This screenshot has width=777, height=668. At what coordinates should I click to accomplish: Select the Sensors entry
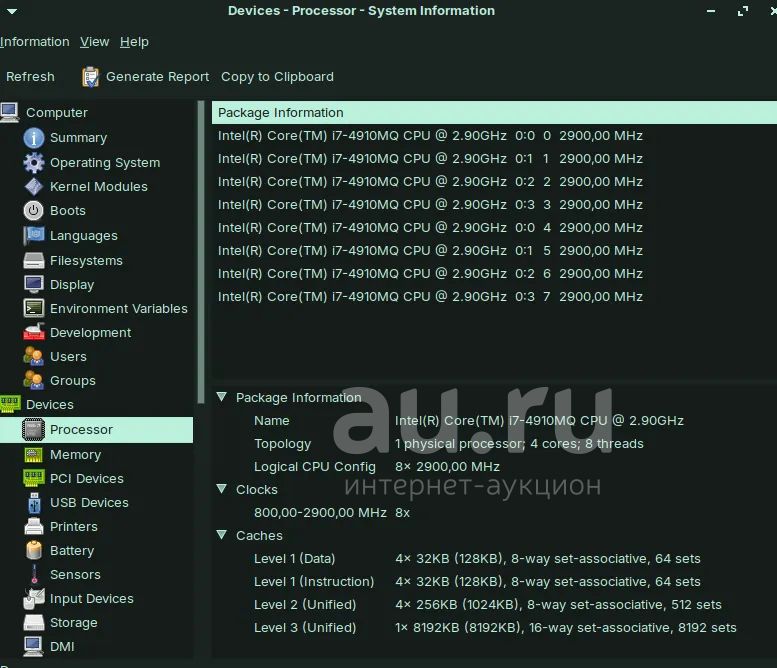pos(75,574)
